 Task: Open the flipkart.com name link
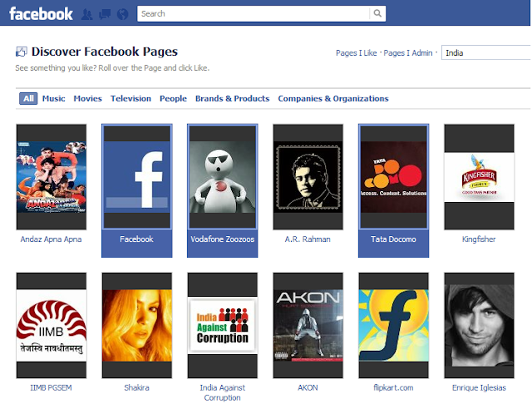coord(393,387)
